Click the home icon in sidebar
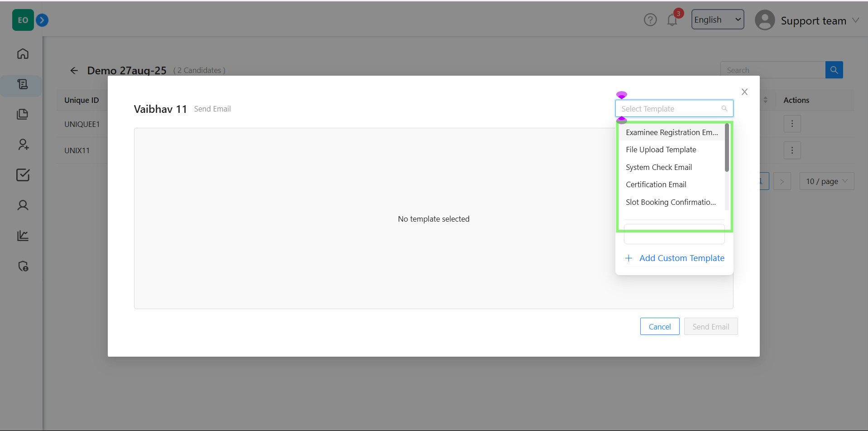This screenshot has height=431, width=868. click(x=23, y=54)
